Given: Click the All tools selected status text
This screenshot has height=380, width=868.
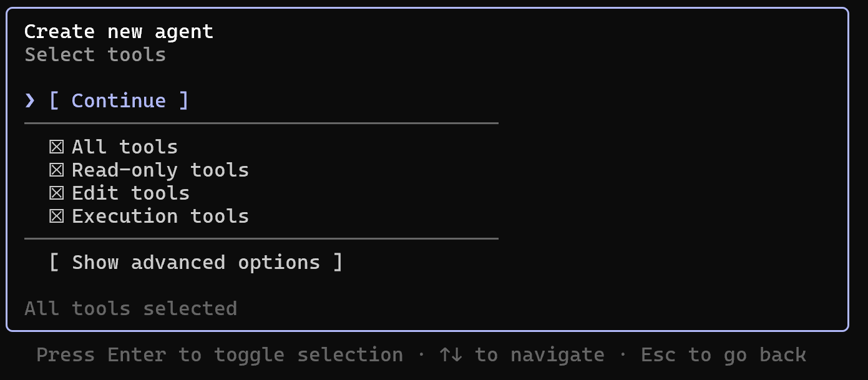Looking at the screenshot, I should (x=130, y=308).
